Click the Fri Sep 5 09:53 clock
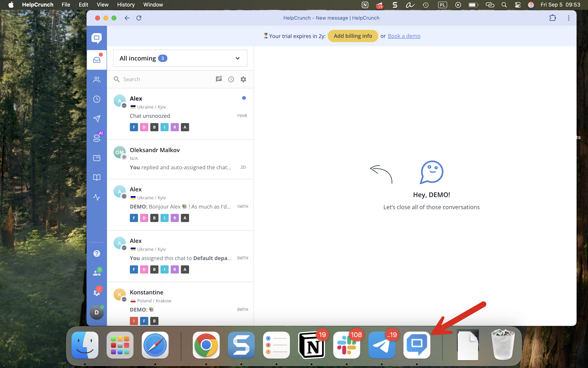588x368 pixels. [560, 5]
